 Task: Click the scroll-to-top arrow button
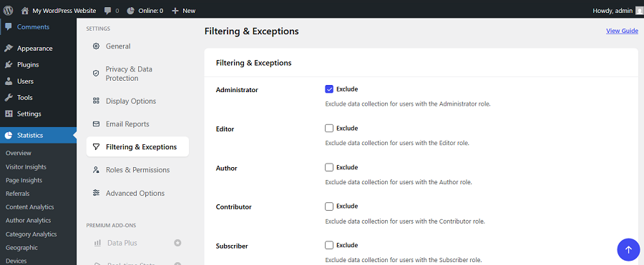tap(628, 249)
